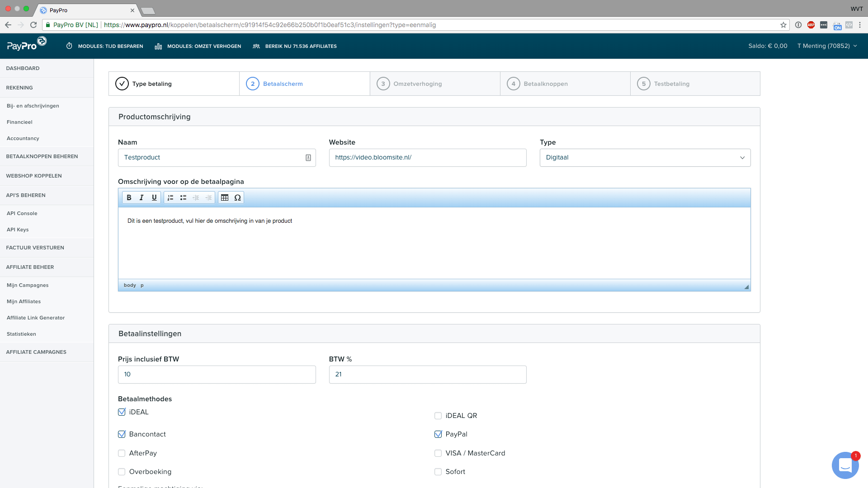Open the Chrome three-dot menu
868x488 pixels.
(x=860, y=25)
